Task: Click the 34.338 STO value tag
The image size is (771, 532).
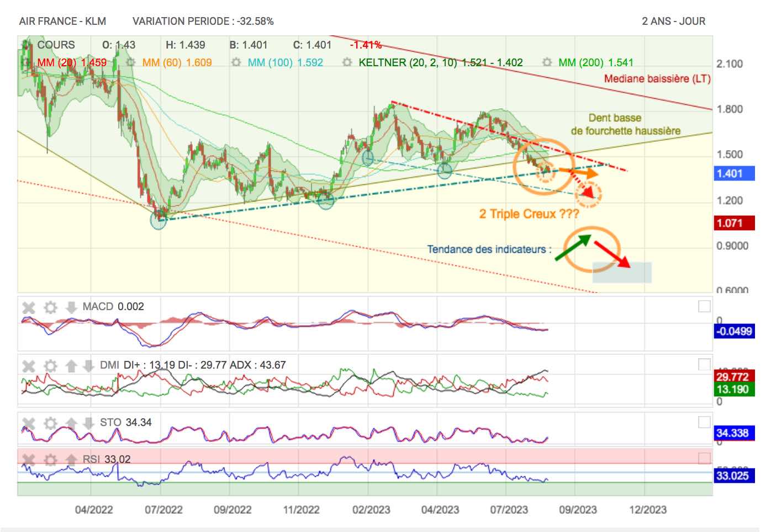Action: pyautogui.click(x=734, y=433)
